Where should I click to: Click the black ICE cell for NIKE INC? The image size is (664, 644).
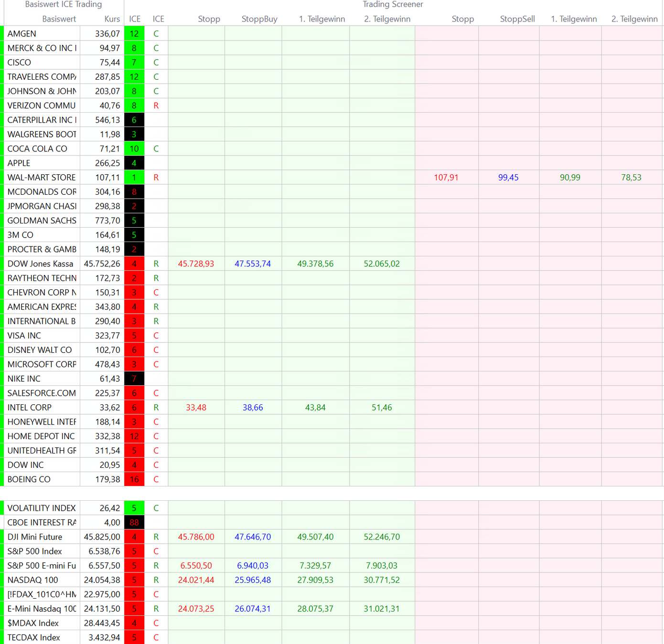coord(134,379)
